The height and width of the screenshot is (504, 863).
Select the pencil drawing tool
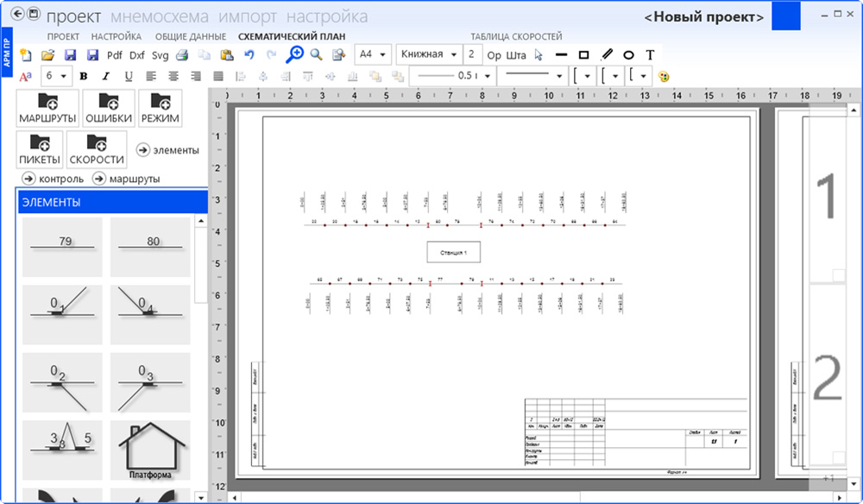click(x=607, y=55)
